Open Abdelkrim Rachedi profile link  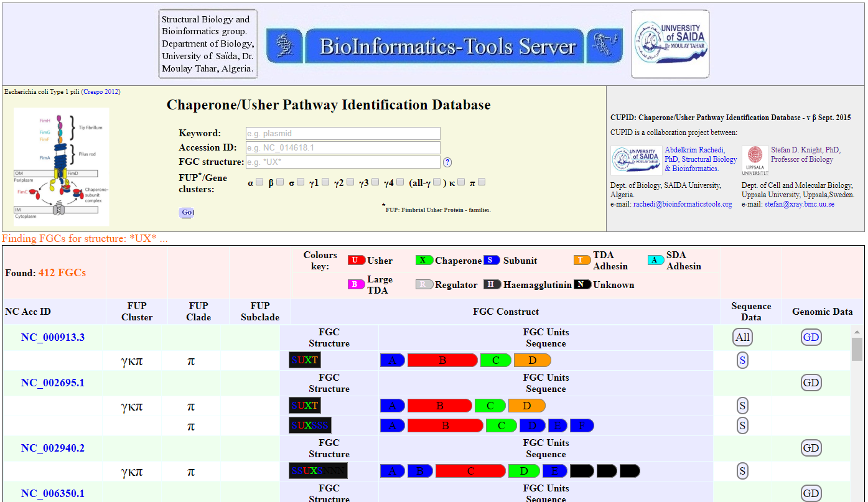tap(701, 159)
